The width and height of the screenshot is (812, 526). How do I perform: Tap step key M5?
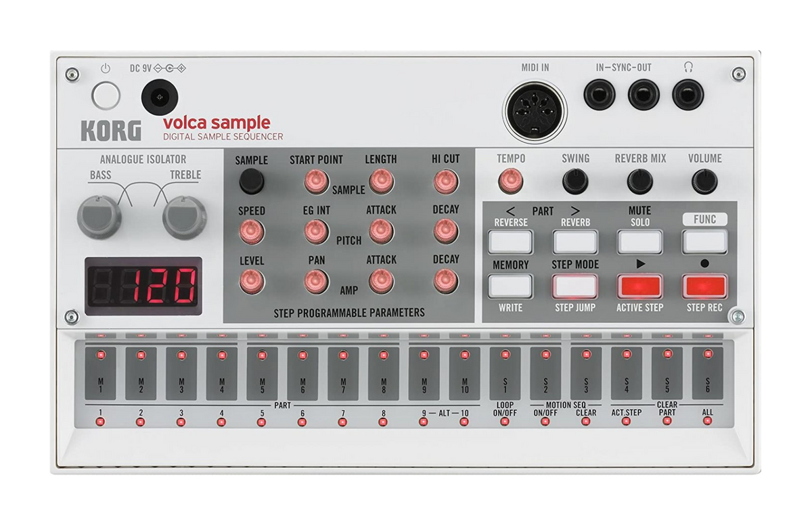(262, 374)
